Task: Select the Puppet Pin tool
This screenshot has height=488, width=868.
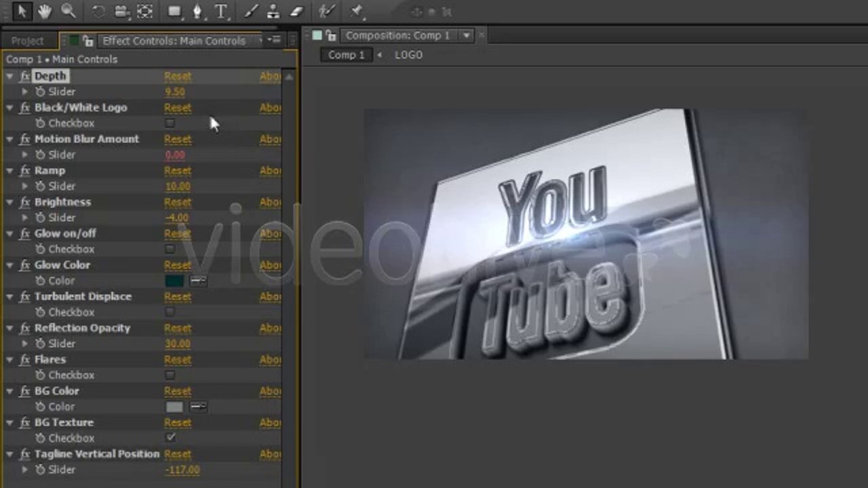Action: point(357,12)
